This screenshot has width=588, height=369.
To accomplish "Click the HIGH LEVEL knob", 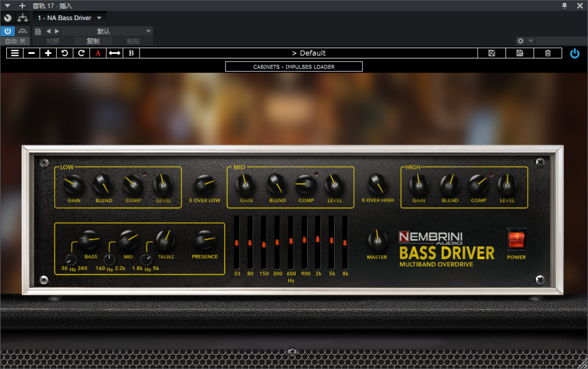I will pyautogui.click(x=507, y=184).
